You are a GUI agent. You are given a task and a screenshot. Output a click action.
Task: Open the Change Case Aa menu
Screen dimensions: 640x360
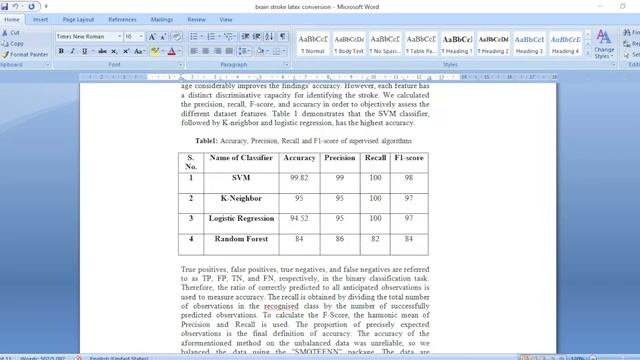[139, 51]
